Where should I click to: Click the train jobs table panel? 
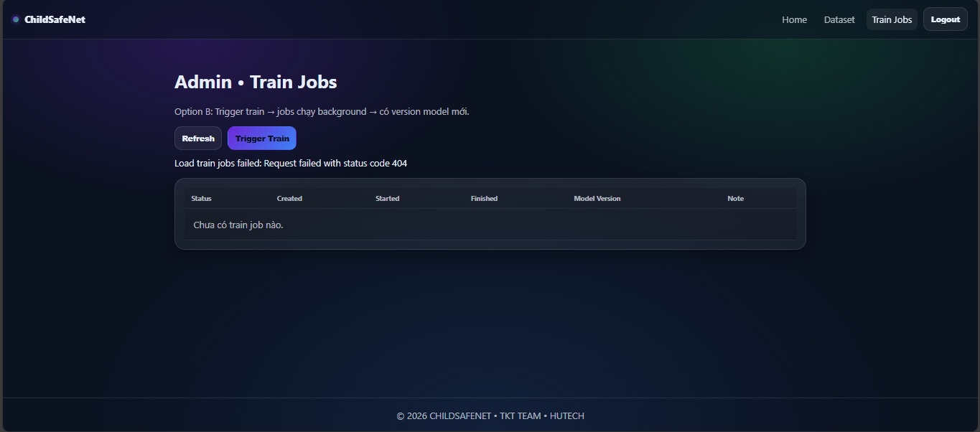pos(490,214)
